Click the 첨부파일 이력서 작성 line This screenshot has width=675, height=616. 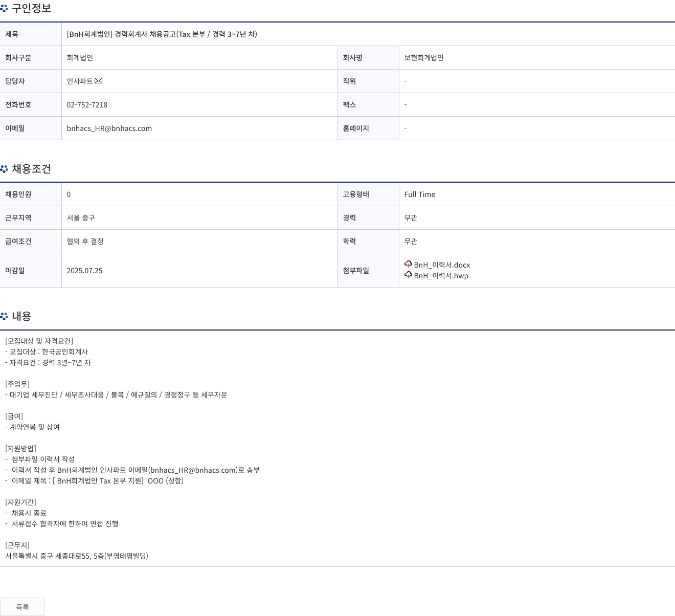coord(40,459)
